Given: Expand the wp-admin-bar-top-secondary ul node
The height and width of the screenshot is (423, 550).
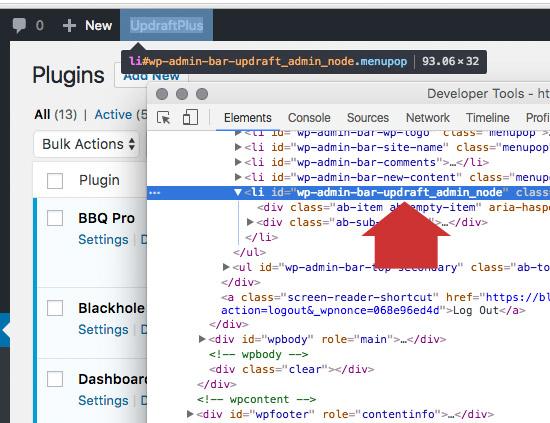Looking at the screenshot, I should click(226, 267).
